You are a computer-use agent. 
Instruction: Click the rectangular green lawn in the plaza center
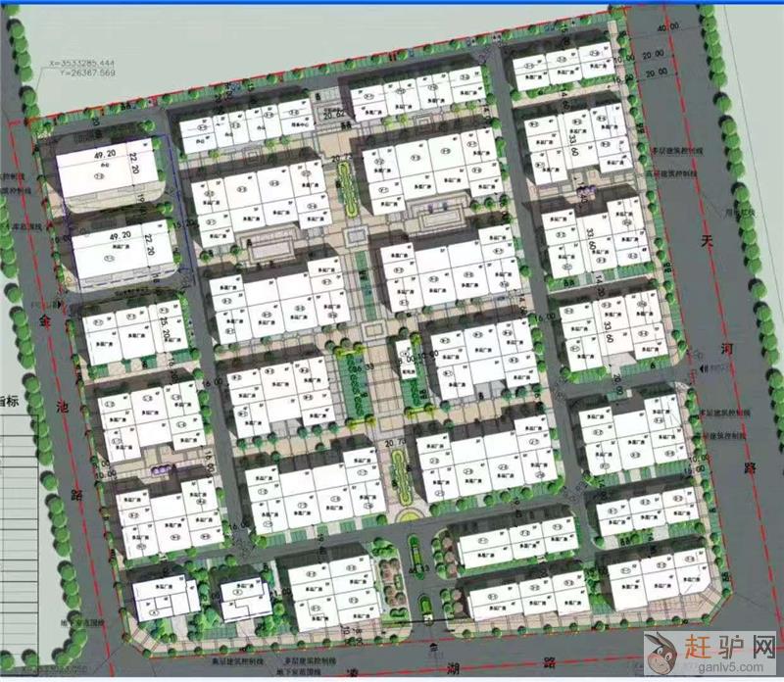351,384
